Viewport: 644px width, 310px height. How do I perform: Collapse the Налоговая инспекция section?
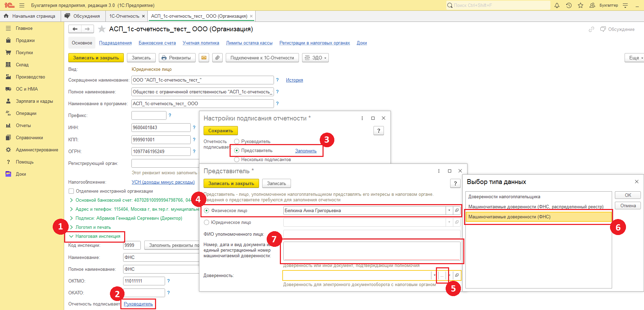(71, 236)
